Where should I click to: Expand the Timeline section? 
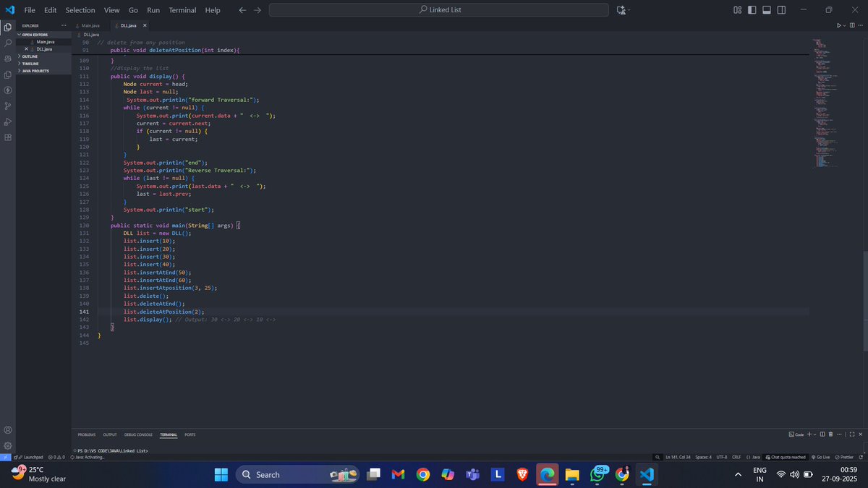30,64
